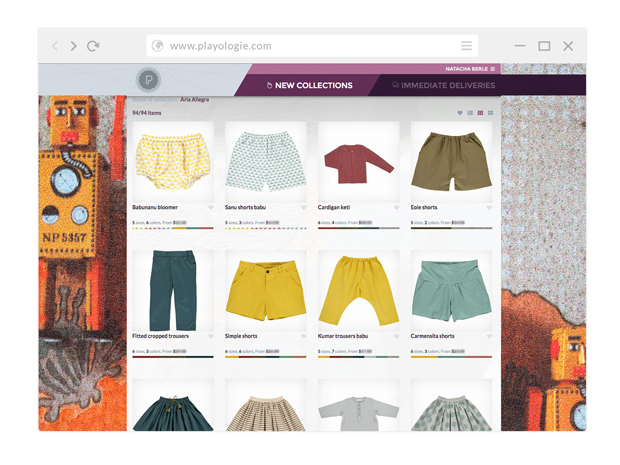Favorite Simple shorts with heart
The image size is (620, 465).
click(x=304, y=336)
